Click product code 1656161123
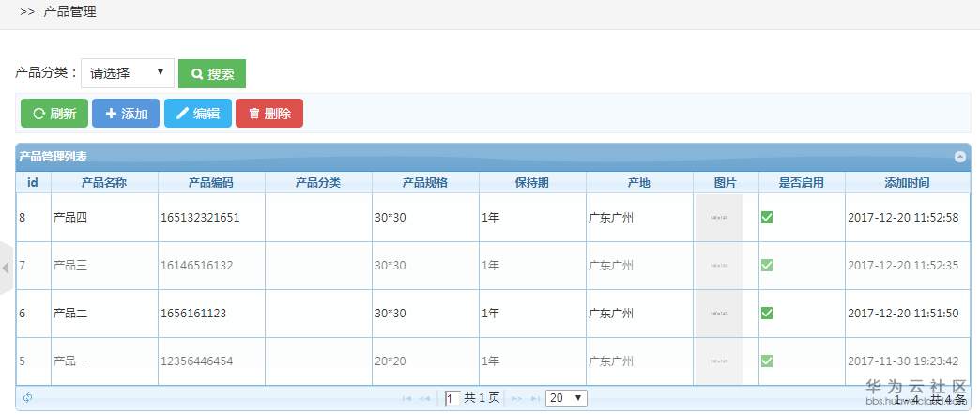980x415 pixels. click(193, 313)
